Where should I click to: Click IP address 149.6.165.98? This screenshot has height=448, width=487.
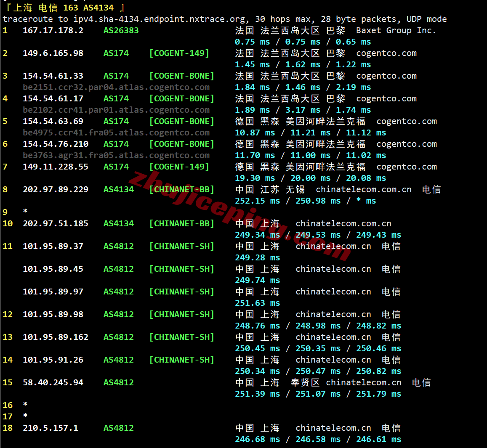coord(53,53)
